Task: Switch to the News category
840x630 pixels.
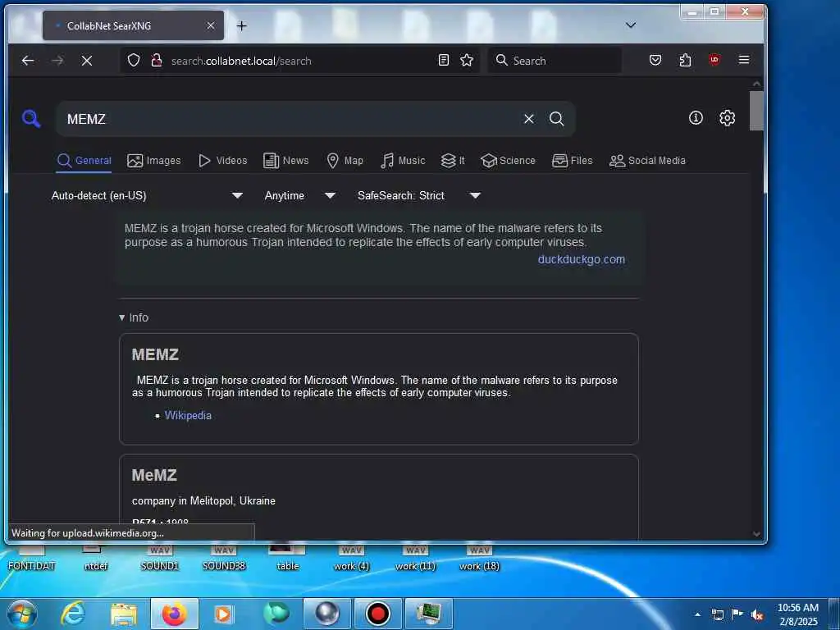Action: 286,161
